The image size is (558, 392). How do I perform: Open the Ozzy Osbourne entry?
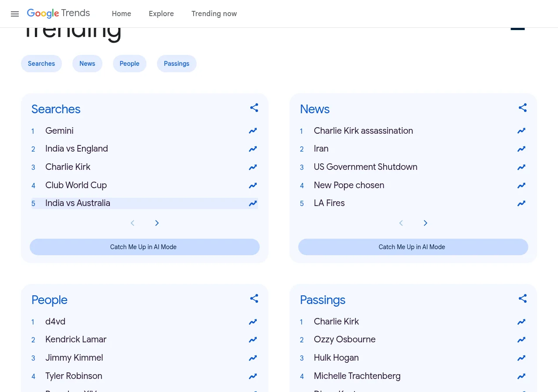pyautogui.click(x=344, y=339)
